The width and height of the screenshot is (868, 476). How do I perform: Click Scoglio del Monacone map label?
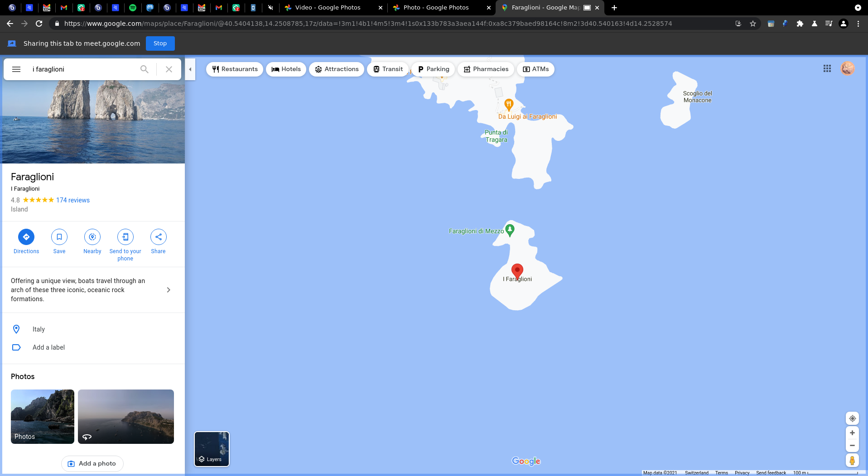click(698, 97)
